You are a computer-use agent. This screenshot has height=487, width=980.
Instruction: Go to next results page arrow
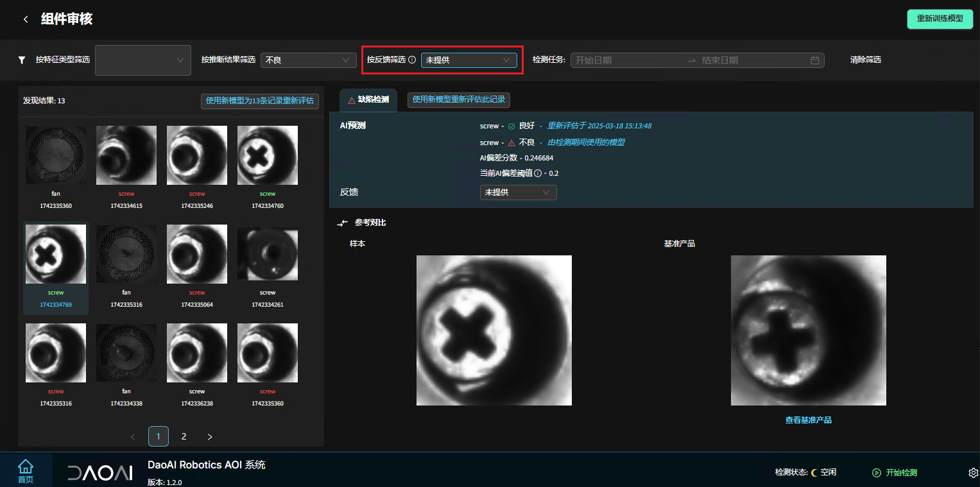pyautogui.click(x=209, y=437)
